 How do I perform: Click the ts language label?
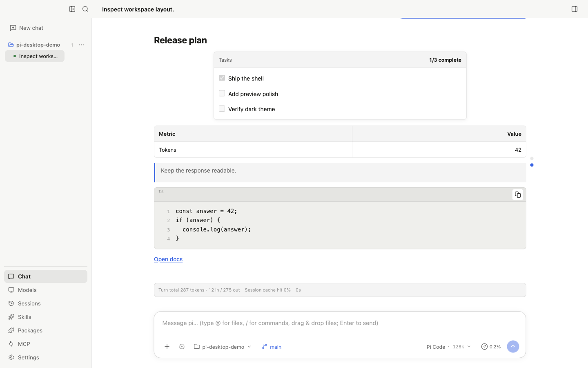[161, 191]
